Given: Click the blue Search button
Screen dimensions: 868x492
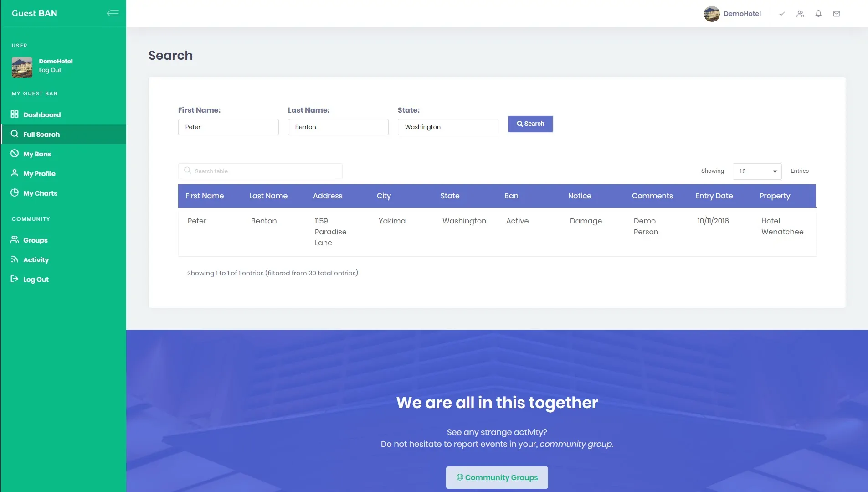Looking at the screenshot, I should click(530, 124).
